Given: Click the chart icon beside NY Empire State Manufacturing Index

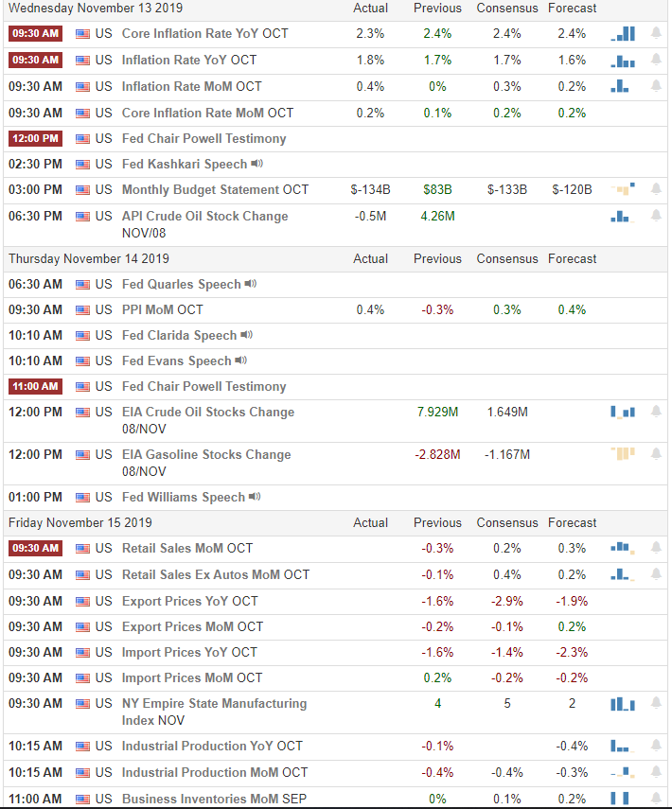Looking at the screenshot, I should tap(622, 703).
